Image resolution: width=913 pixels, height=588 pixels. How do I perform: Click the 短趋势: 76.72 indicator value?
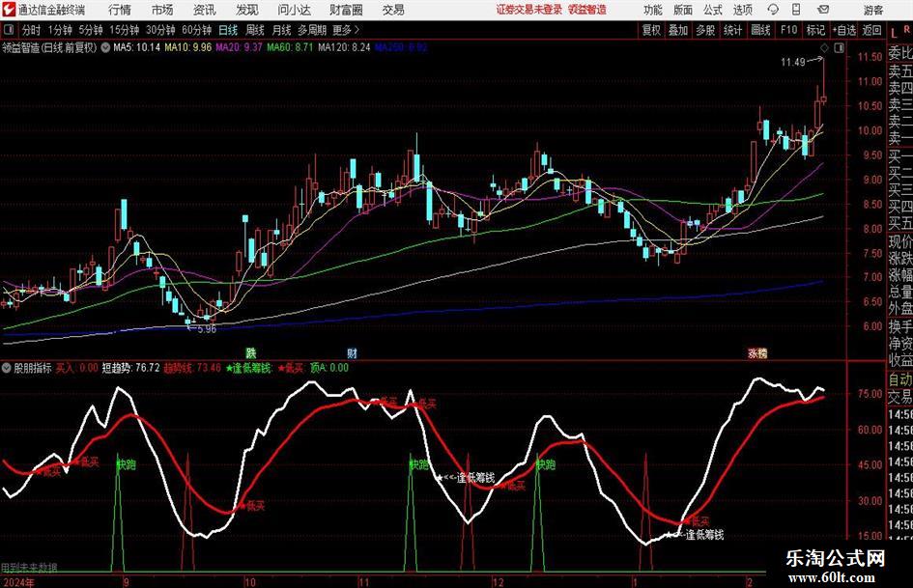[131, 368]
